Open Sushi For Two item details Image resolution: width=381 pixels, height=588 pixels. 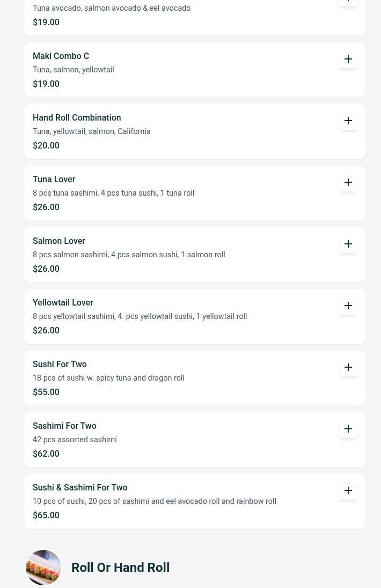(60, 364)
